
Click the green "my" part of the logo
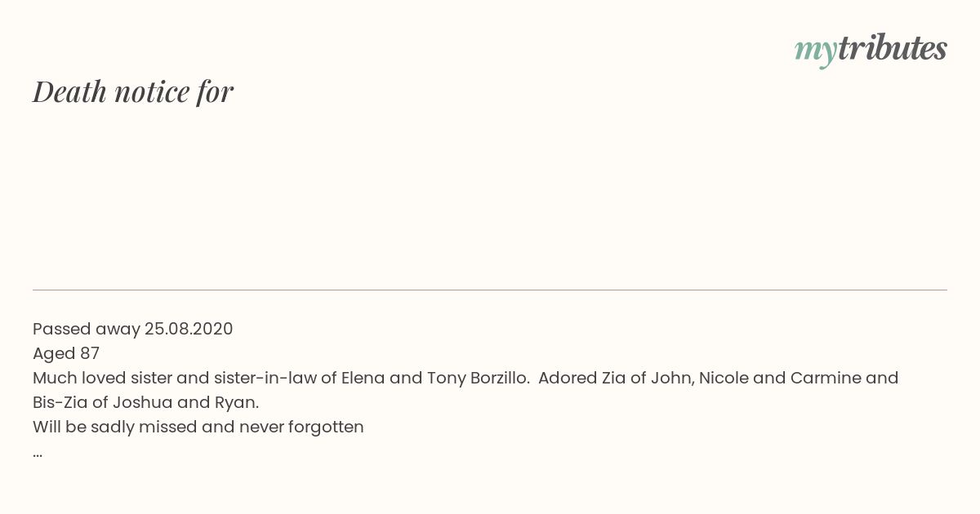coord(816,53)
